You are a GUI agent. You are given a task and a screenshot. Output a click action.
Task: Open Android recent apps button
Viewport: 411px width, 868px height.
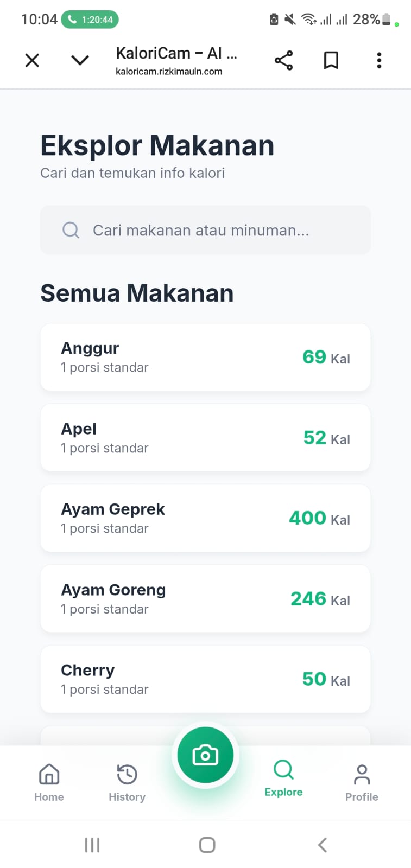pyautogui.click(x=92, y=845)
